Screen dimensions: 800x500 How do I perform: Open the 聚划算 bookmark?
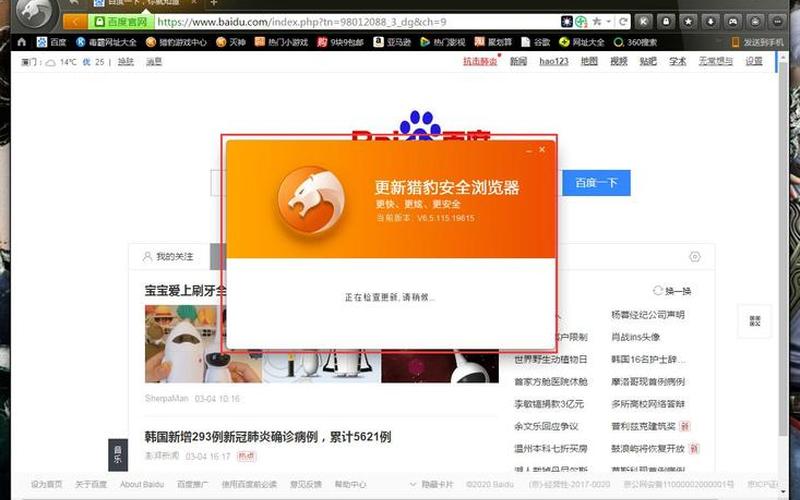coord(493,42)
